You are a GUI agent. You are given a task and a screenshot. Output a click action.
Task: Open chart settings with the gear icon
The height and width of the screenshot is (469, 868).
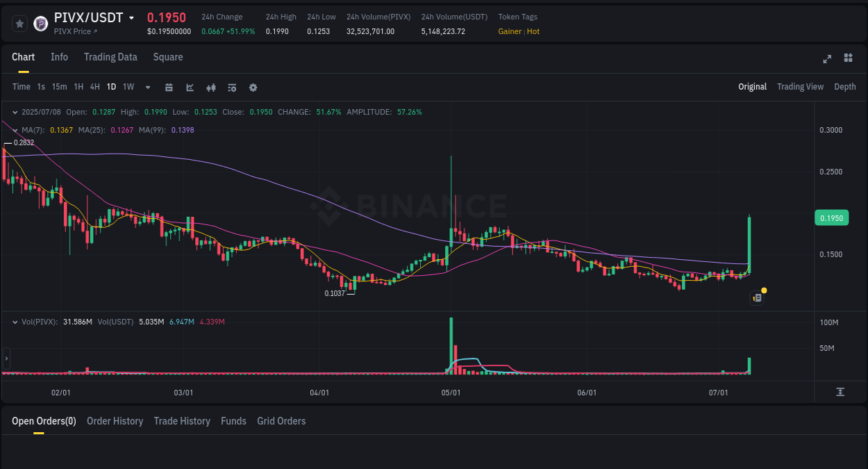coord(252,87)
